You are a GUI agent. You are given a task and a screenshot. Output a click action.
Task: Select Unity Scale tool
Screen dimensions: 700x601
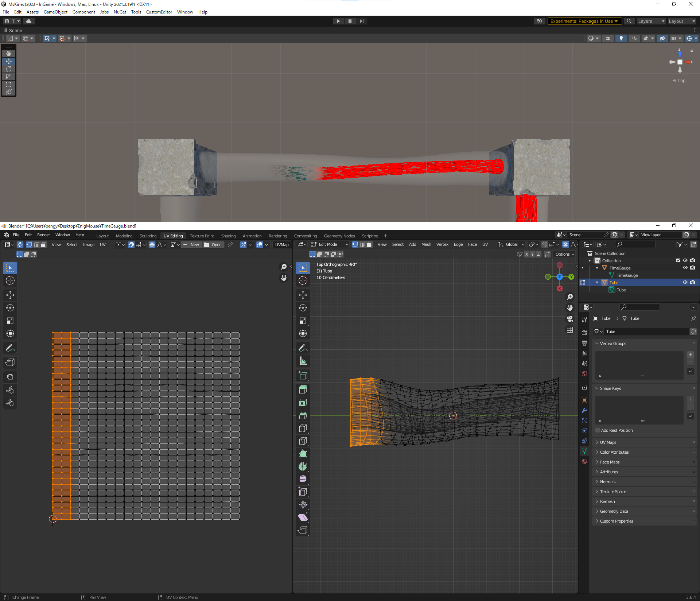pyautogui.click(x=9, y=77)
